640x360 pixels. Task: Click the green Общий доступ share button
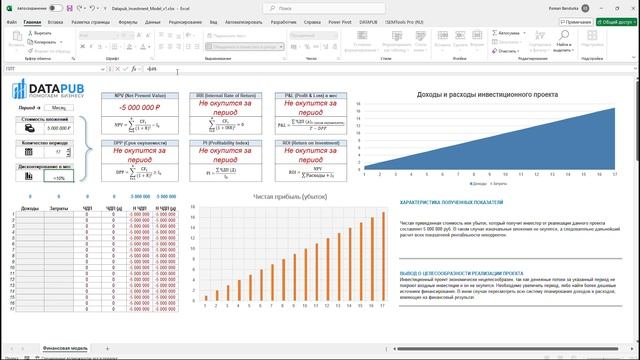pyautogui.click(x=616, y=22)
